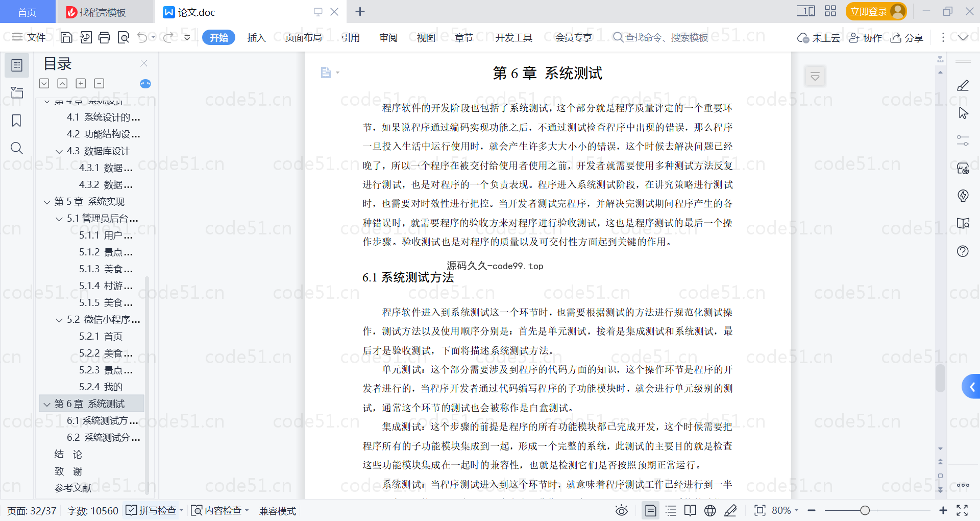The image size is (980, 521).
Task: Collapse 5.1 管理员后台 outline node
Action: point(59,219)
